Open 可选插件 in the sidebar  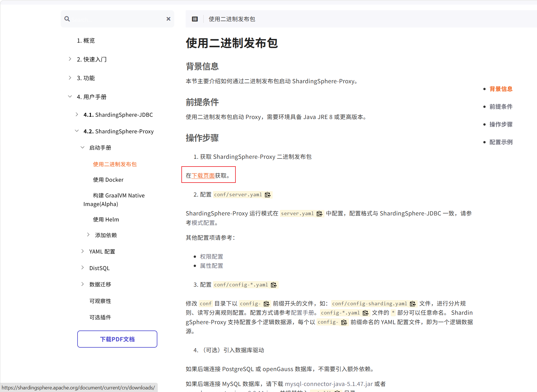(100, 317)
